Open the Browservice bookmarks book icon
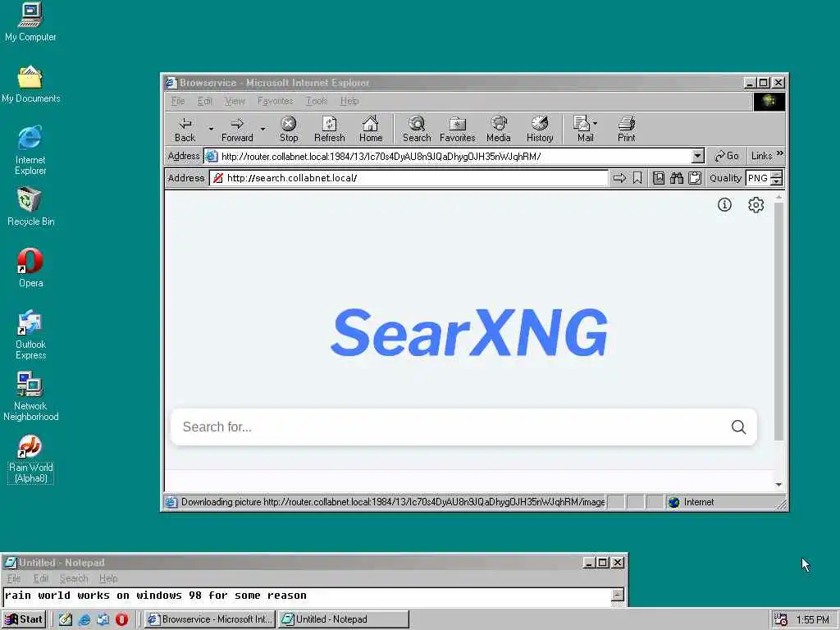The height and width of the screenshot is (630, 840). click(x=659, y=178)
